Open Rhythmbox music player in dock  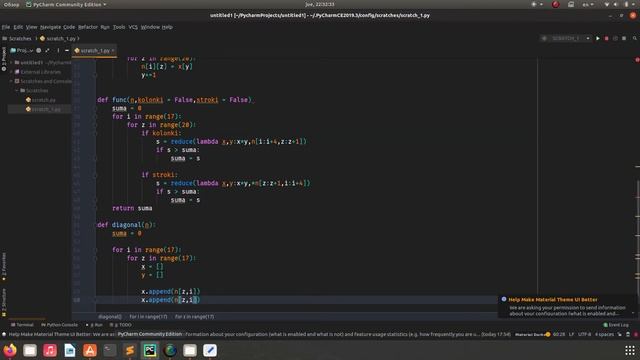(x=50, y=350)
